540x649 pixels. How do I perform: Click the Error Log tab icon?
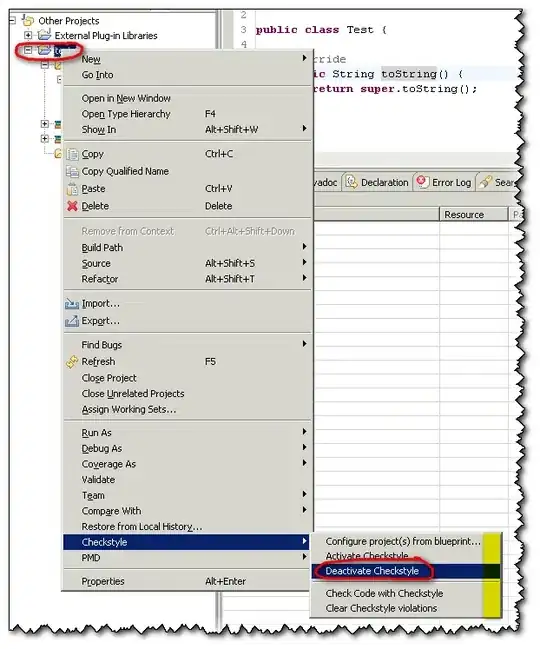click(422, 182)
